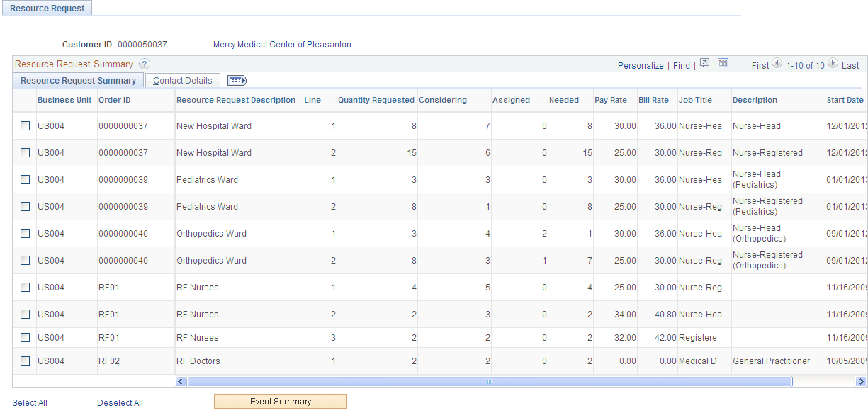Image resolution: width=868 pixels, height=413 pixels.
Task: Click the previous page arrow near First
Action: click(x=777, y=64)
